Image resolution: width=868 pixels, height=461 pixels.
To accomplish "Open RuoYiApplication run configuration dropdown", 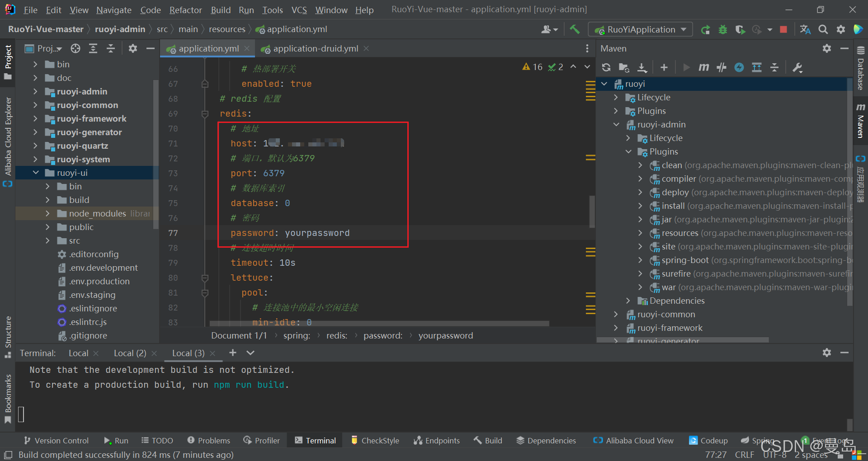I will coord(641,30).
